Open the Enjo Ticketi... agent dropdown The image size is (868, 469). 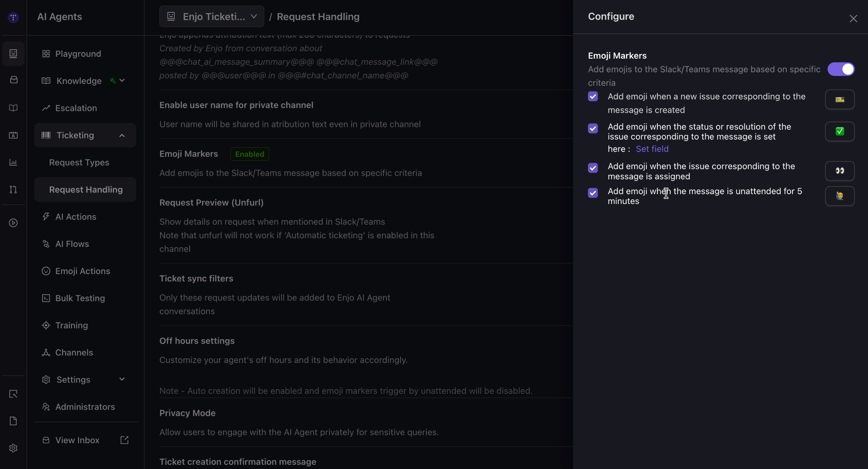pos(212,17)
